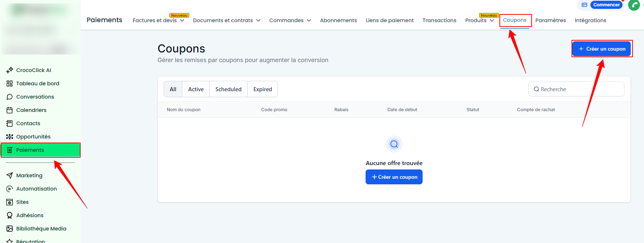This screenshot has height=243, width=644.
Task: Open the Liens de paiement tab
Action: point(390,20)
